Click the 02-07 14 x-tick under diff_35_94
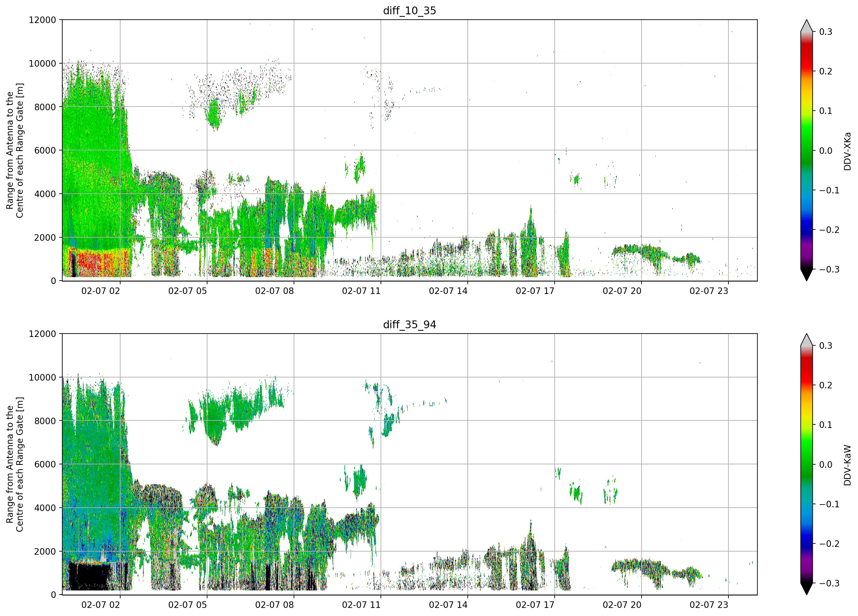Viewport: 858px width, 616px height. pyautogui.click(x=448, y=605)
